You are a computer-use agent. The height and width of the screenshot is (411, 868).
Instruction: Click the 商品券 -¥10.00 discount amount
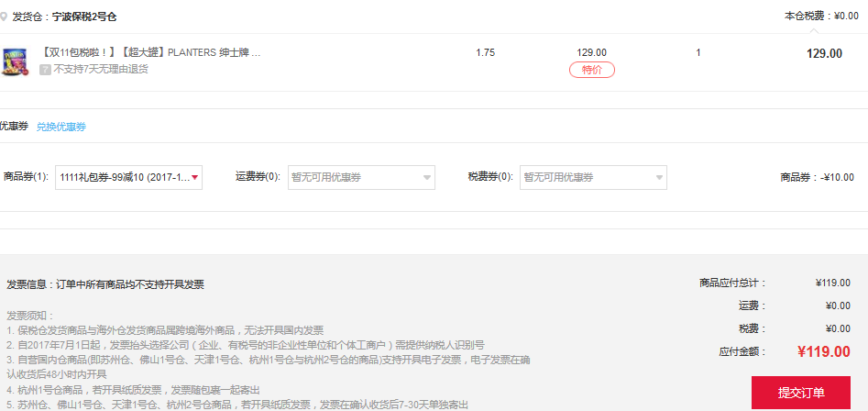[817, 177]
